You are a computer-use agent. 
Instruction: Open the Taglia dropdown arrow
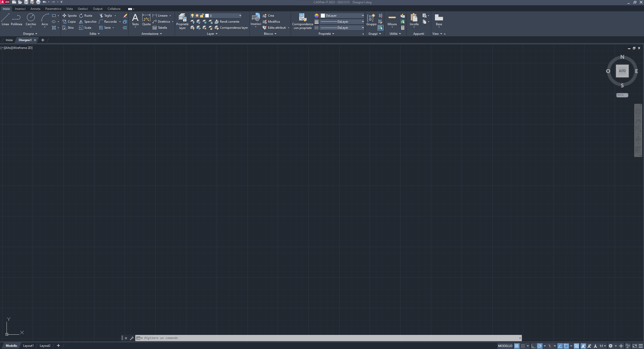pos(115,16)
